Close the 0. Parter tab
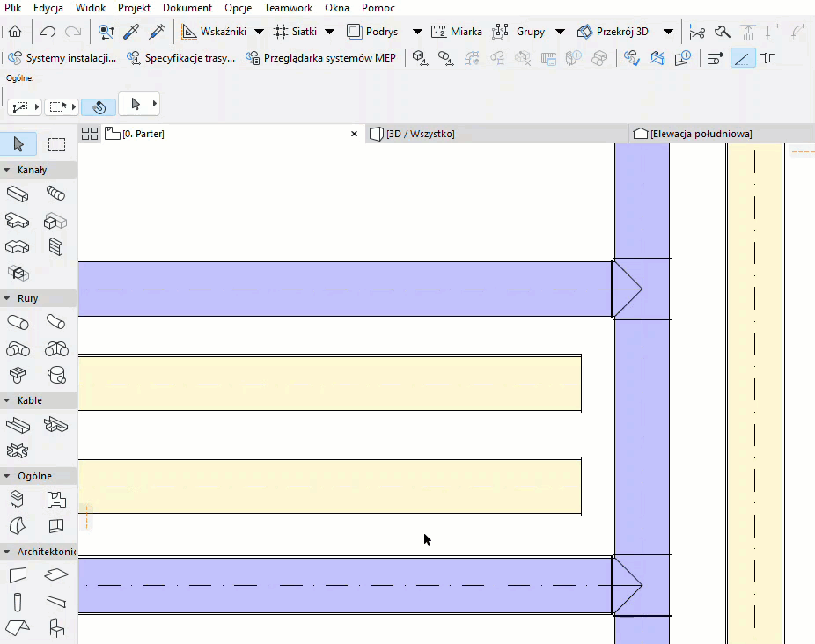The width and height of the screenshot is (815, 644). [354, 134]
